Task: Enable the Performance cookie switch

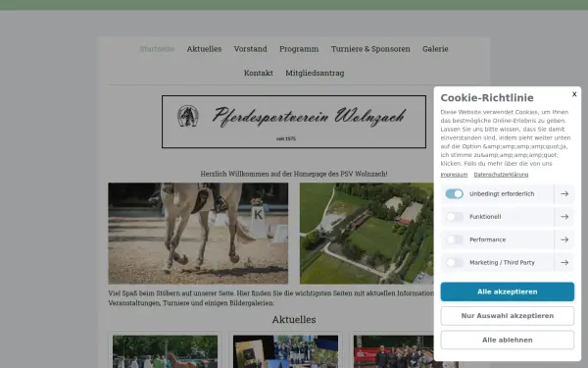Action: click(454, 239)
